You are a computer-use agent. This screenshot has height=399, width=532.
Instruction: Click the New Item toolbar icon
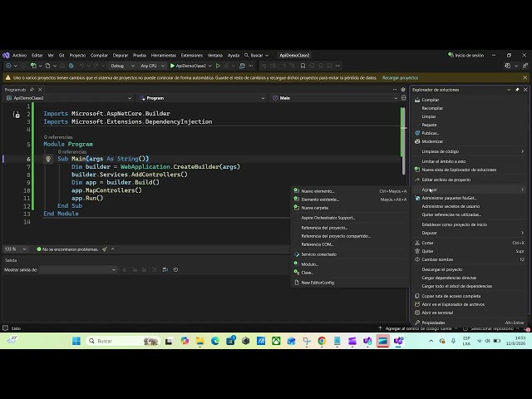tap(33, 66)
